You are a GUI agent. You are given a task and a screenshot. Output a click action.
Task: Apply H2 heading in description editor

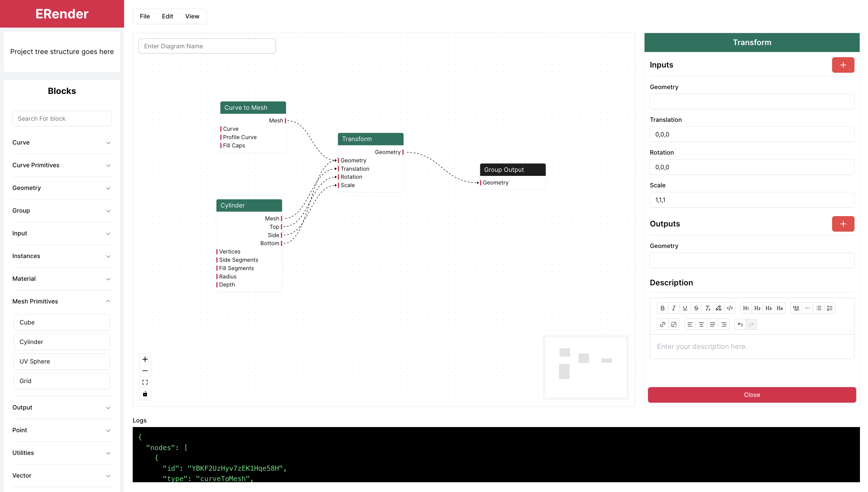pos(757,308)
